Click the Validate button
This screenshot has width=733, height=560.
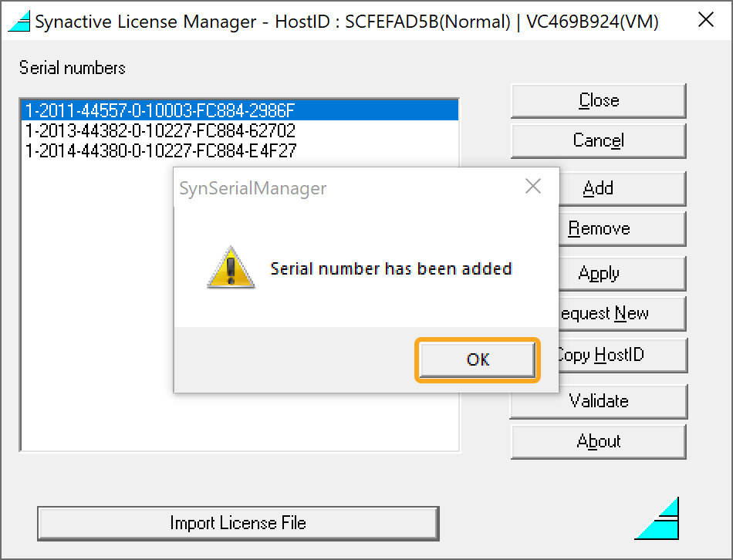[599, 401]
